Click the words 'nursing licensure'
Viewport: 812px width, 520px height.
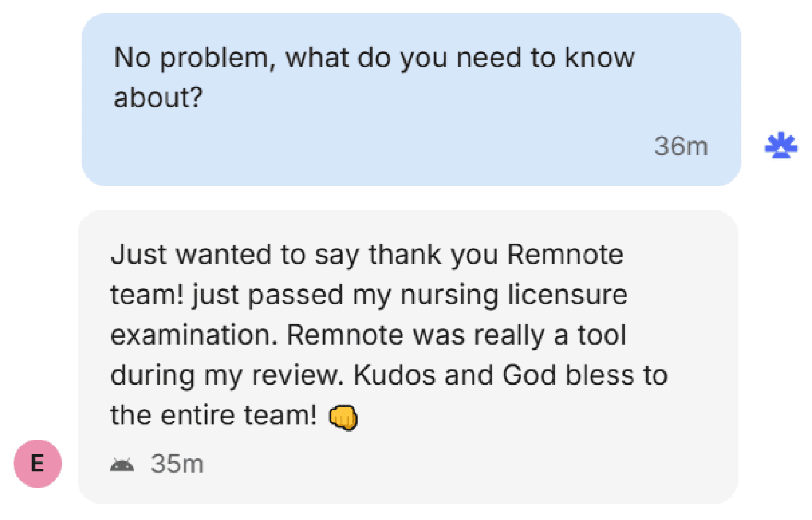pos(514,294)
